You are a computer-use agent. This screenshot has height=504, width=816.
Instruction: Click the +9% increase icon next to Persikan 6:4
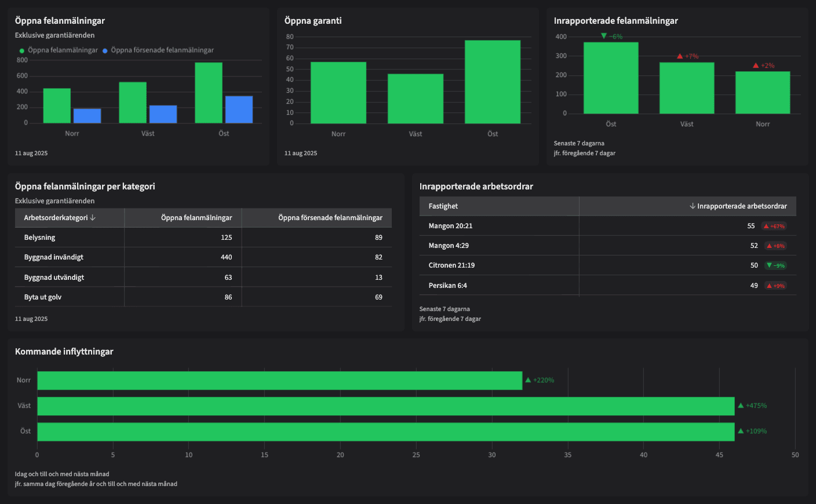point(775,285)
